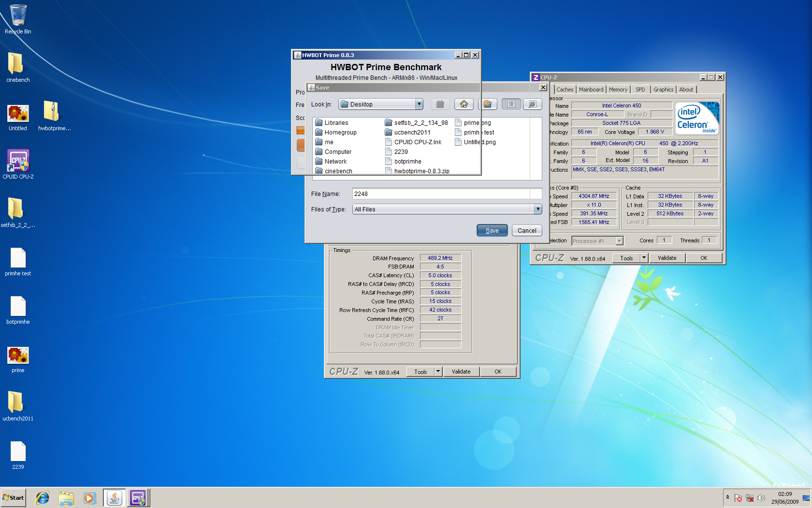Select ucbench2011 folder in Save file list

(x=407, y=133)
